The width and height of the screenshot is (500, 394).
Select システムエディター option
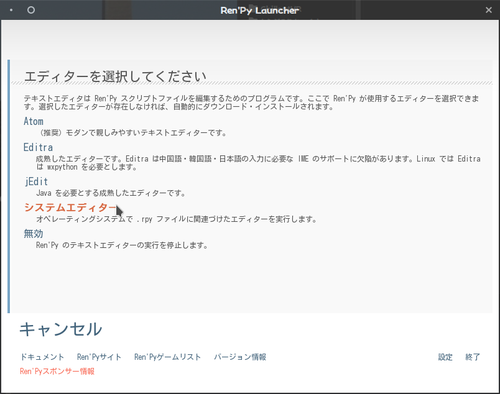point(71,207)
